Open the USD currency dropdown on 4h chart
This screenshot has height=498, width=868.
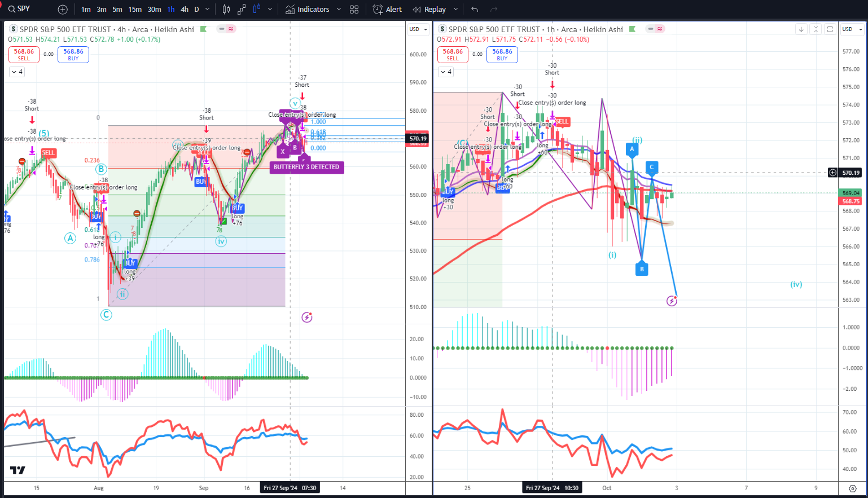click(418, 29)
